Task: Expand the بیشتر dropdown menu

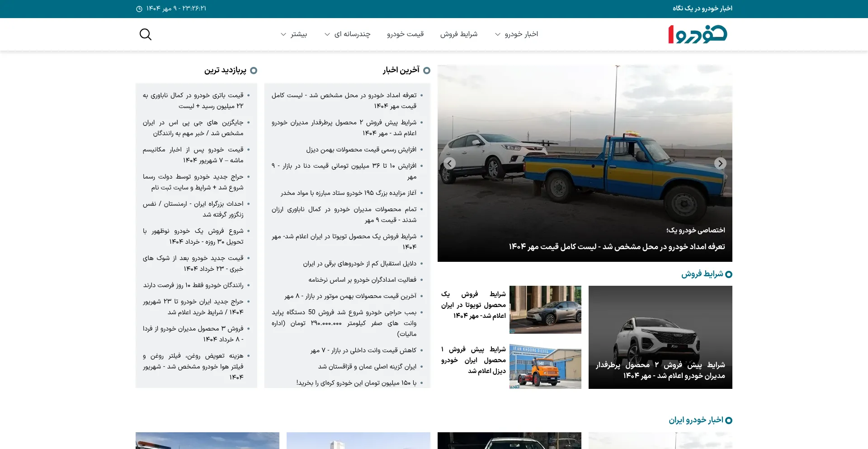Action: pos(294,34)
